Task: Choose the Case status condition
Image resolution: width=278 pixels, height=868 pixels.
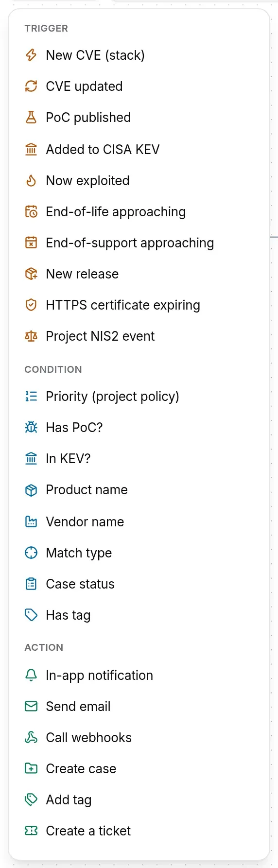Action: point(139,584)
